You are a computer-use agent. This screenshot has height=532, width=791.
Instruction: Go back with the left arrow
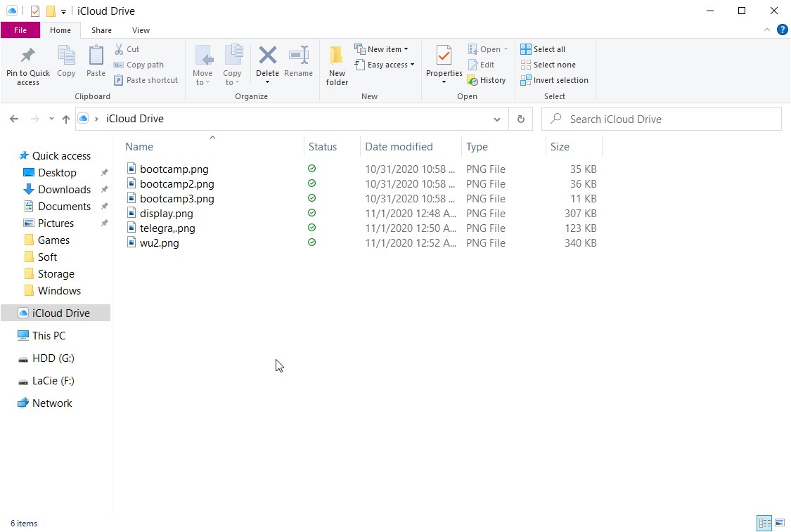[x=14, y=119]
